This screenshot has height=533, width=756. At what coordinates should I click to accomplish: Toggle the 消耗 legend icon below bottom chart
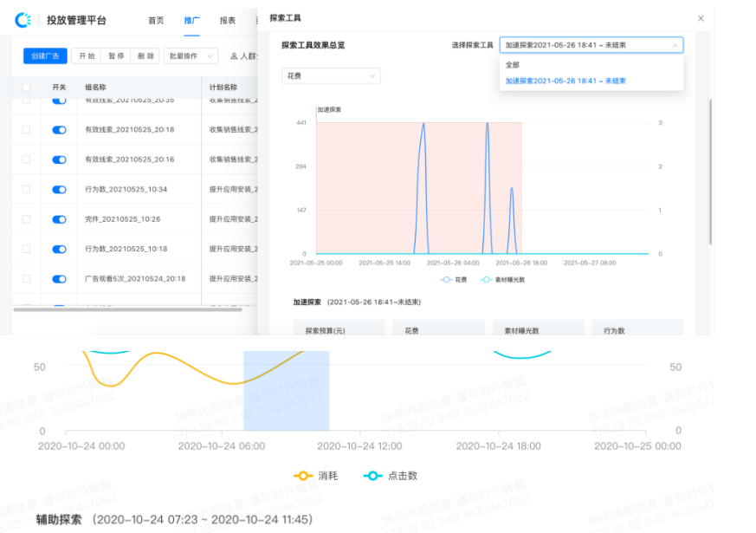click(x=302, y=475)
